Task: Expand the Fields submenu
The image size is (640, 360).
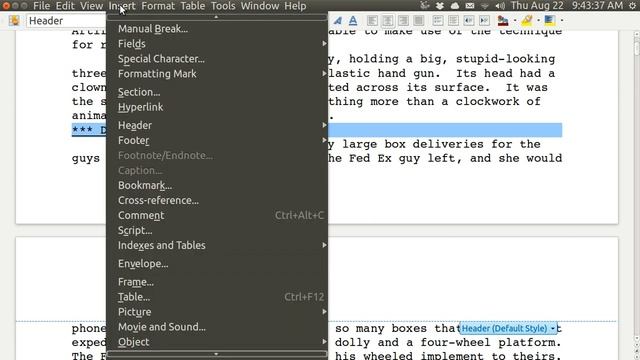Action: click(217, 44)
